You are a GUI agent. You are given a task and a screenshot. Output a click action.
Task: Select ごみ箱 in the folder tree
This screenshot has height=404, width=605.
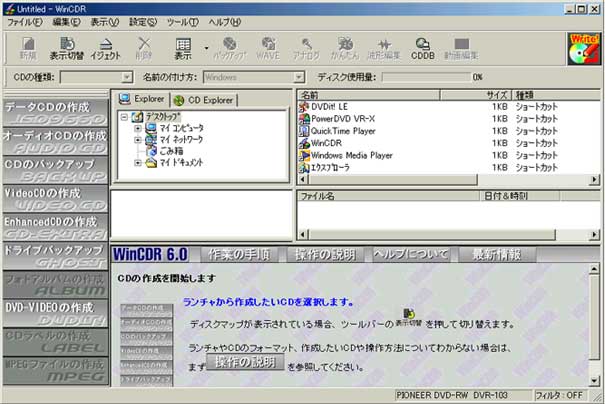(171, 151)
